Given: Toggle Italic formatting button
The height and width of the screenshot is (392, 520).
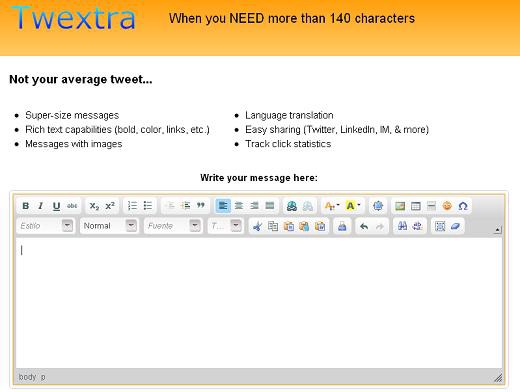Looking at the screenshot, I should pos(41,206).
